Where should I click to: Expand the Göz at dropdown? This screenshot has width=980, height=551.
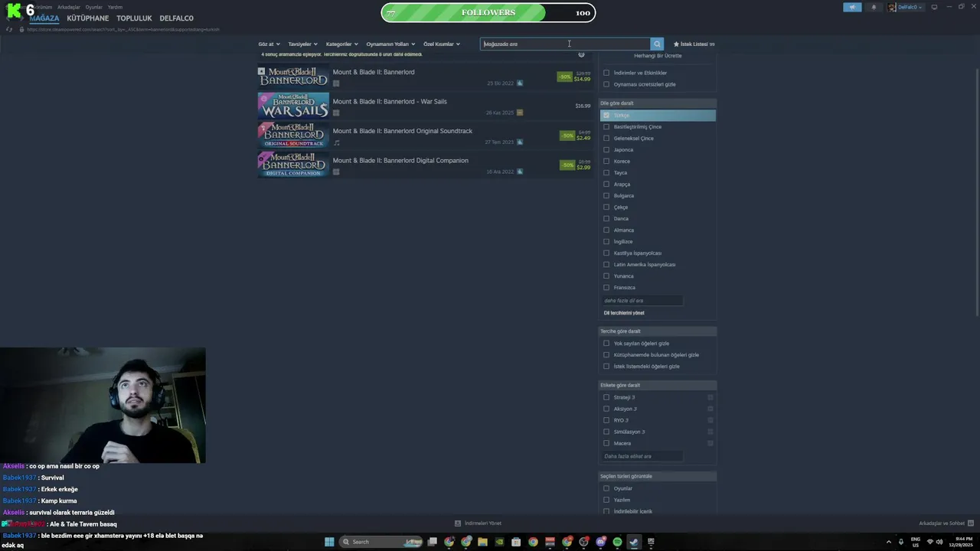pyautogui.click(x=269, y=44)
